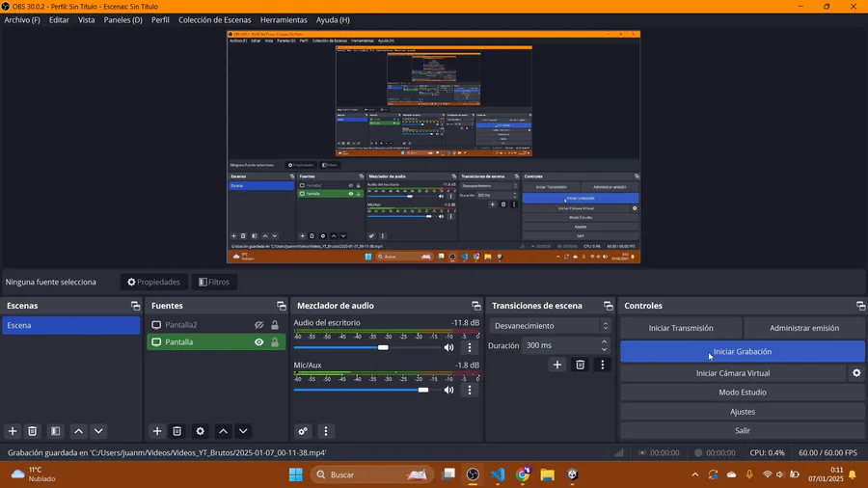Show Pantalla2 source via eye icon

tap(258, 325)
